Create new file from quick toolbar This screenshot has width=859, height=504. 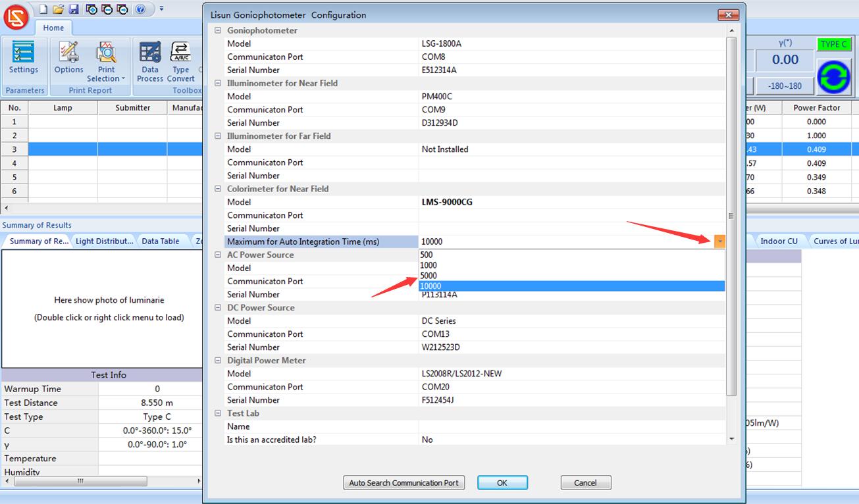pyautogui.click(x=43, y=9)
